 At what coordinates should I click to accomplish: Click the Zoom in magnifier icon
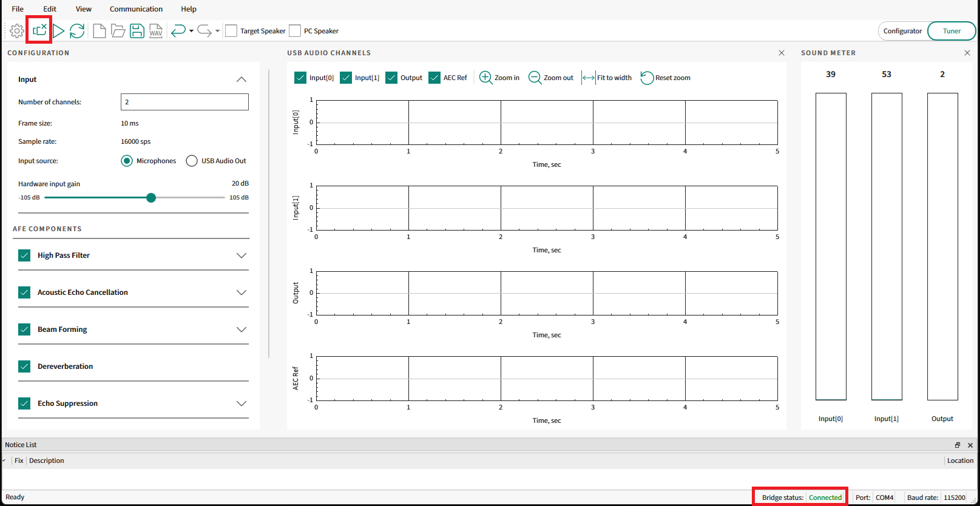click(x=485, y=78)
